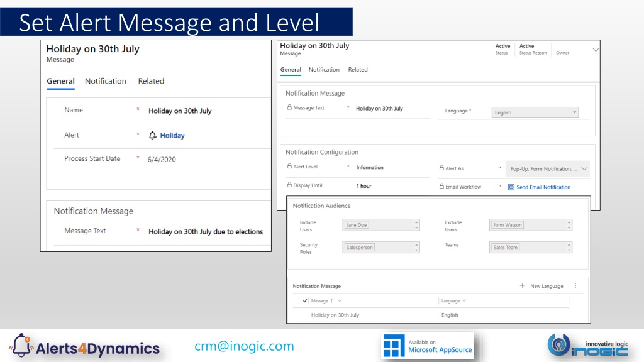Screen dimensions: 644x362
Task: Open the Alert As dropdown
Action: [548, 168]
